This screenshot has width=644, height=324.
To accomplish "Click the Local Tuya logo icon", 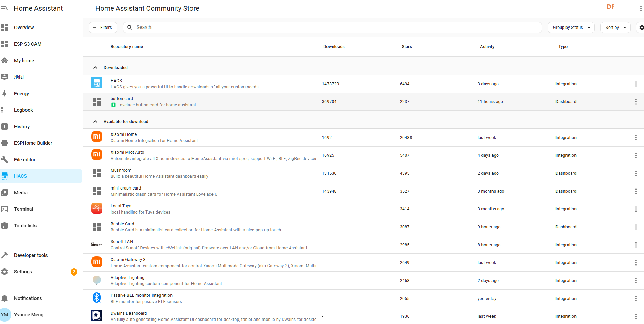I will tap(97, 208).
